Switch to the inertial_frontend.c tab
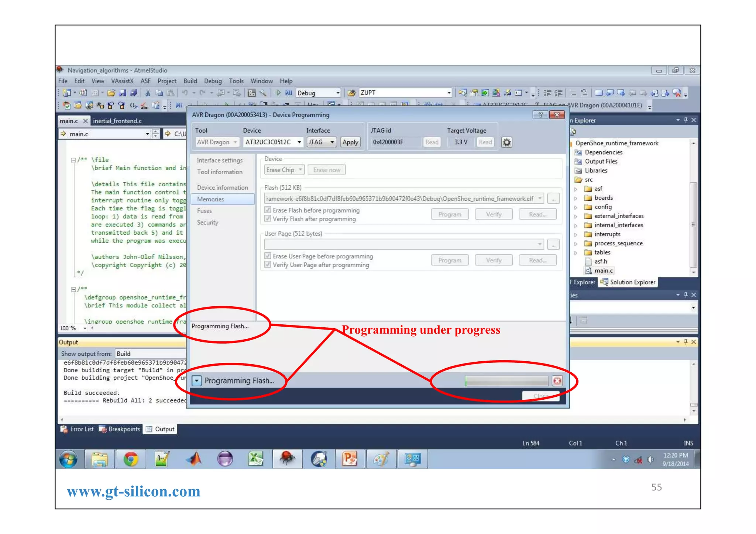Image resolution: width=756 pixels, height=534 pixels. point(117,121)
